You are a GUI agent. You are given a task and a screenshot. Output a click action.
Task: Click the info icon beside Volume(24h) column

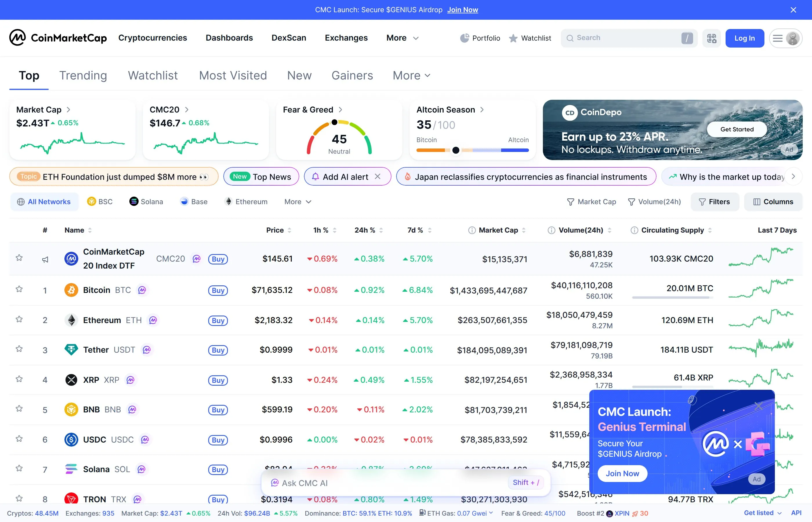(x=551, y=230)
